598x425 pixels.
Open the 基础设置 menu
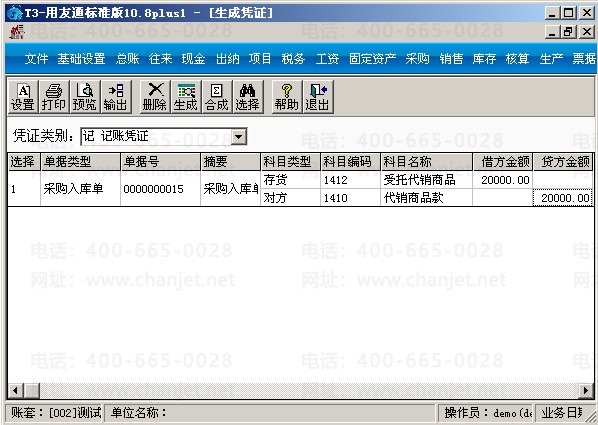point(82,59)
